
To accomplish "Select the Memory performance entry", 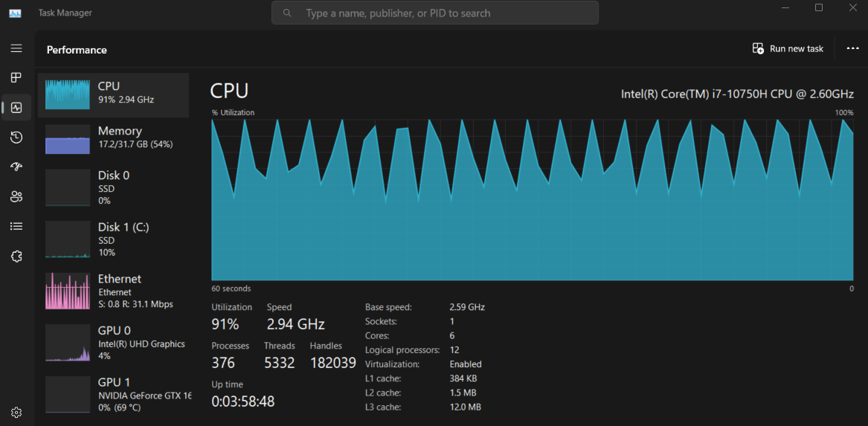I will tap(113, 139).
